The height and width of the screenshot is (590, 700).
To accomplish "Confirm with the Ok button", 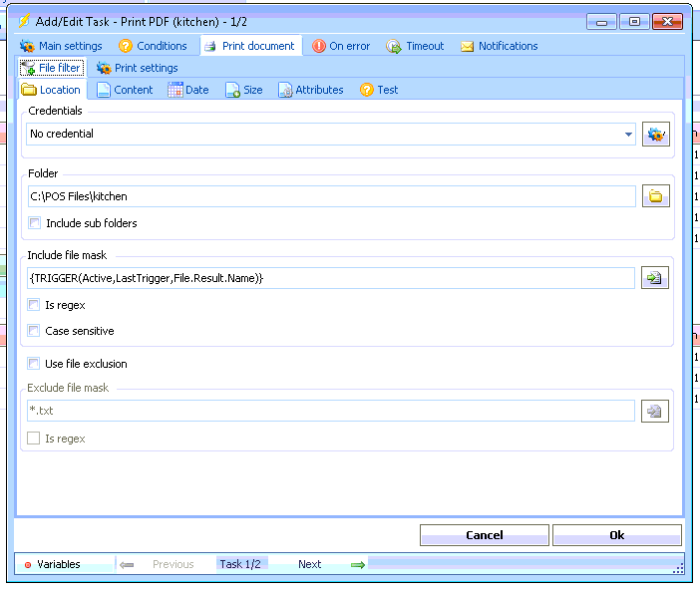I will tap(616, 535).
